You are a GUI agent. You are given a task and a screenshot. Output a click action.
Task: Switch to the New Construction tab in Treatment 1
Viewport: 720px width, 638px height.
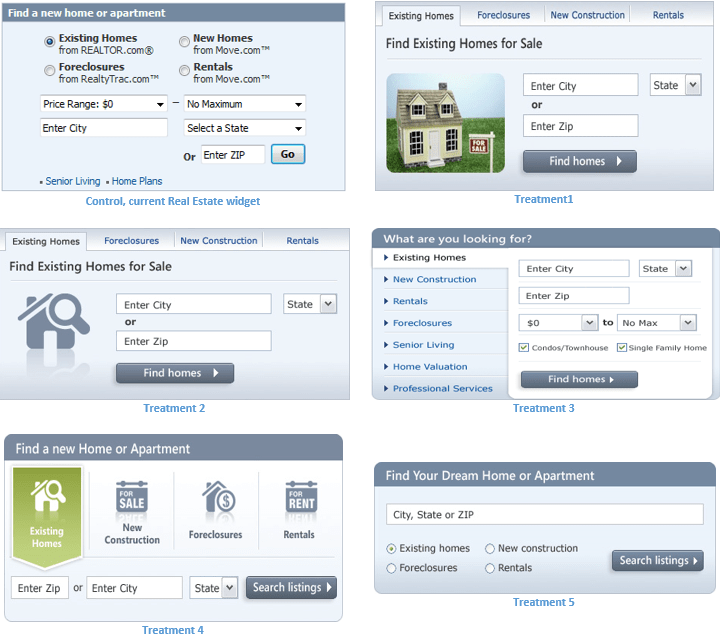pos(587,15)
